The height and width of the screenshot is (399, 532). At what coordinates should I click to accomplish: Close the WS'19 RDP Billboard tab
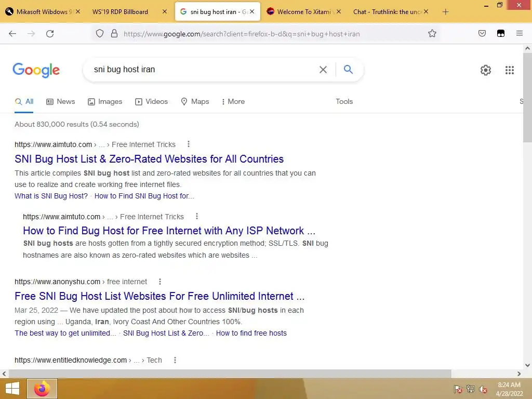click(165, 11)
